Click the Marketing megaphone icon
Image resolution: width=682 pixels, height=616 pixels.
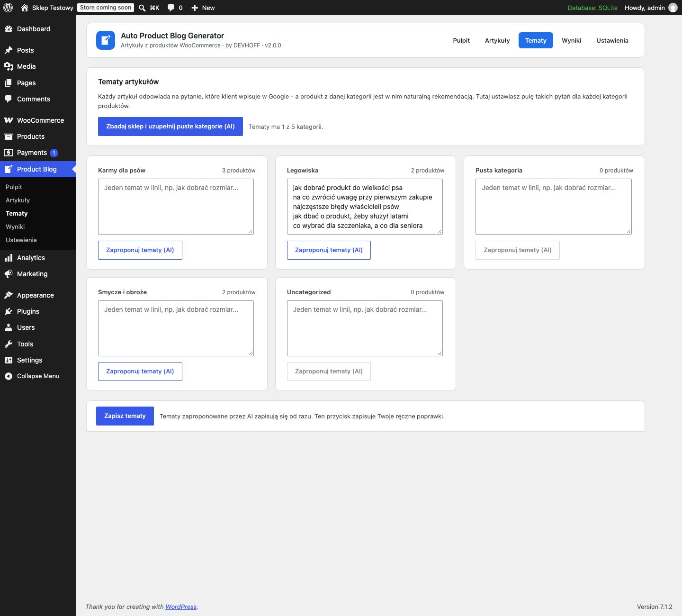coord(9,274)
